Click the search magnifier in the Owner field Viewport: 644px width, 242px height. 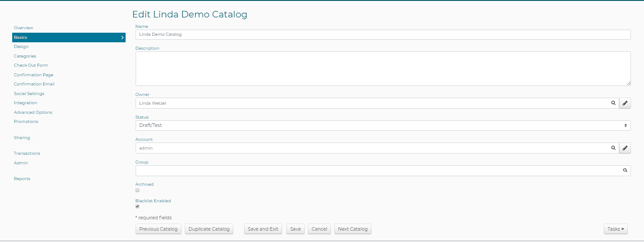[613, 103]
